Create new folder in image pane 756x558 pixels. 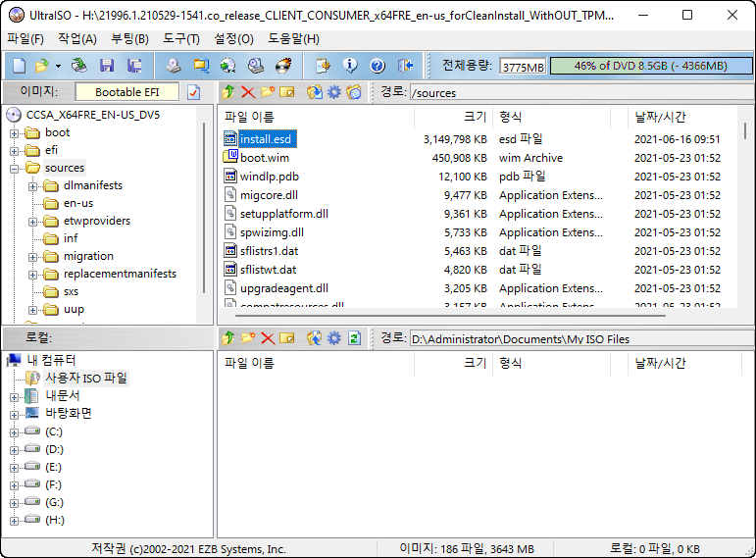(268, 91)
